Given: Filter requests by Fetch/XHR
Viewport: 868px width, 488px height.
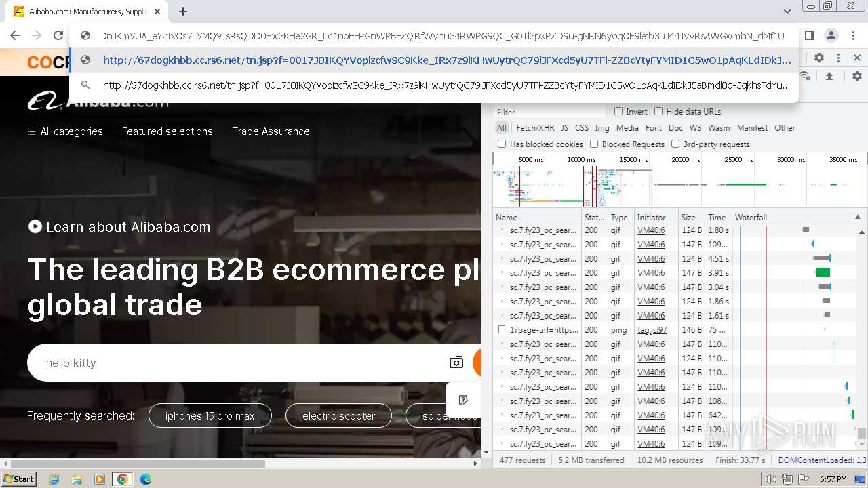Looking at the screenshot, I should (x=535, y=128).
